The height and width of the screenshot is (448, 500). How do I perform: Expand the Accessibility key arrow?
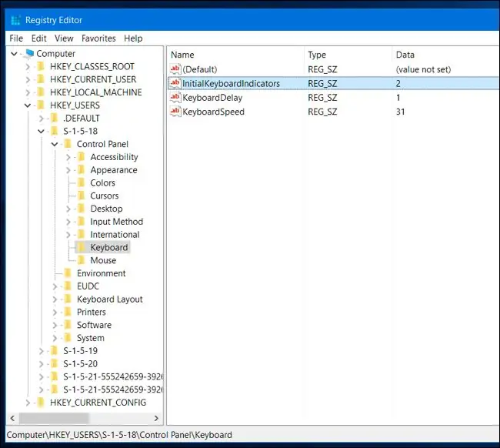(x=68, y=157)
